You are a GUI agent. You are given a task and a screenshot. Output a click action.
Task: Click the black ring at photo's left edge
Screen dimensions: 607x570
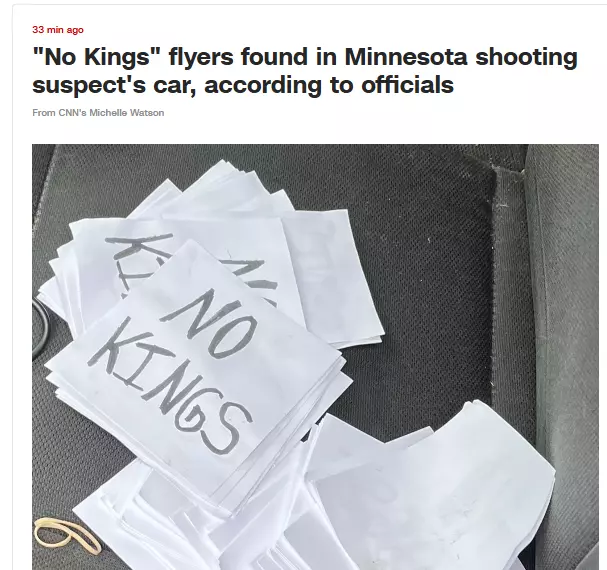[x=41, y=328]
